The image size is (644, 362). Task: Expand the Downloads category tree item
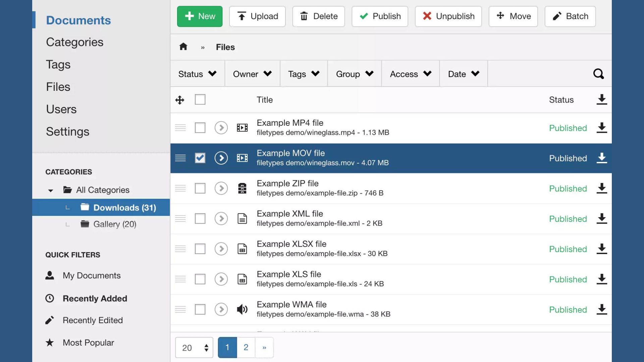67,207
